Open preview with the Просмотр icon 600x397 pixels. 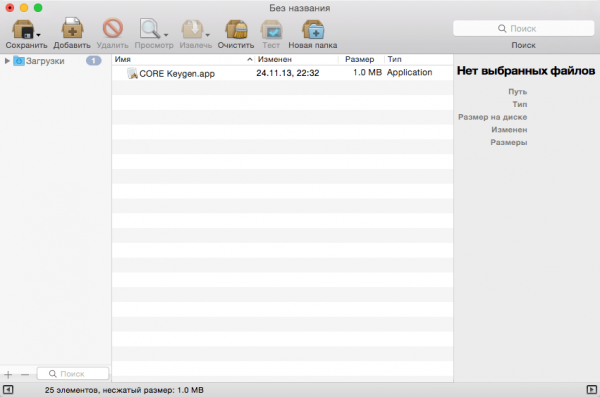pos(150,29)
